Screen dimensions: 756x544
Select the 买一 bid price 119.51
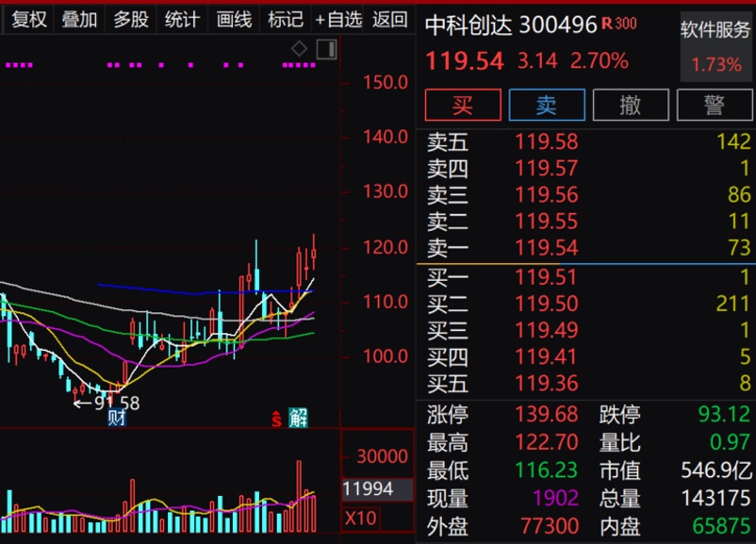546,277
